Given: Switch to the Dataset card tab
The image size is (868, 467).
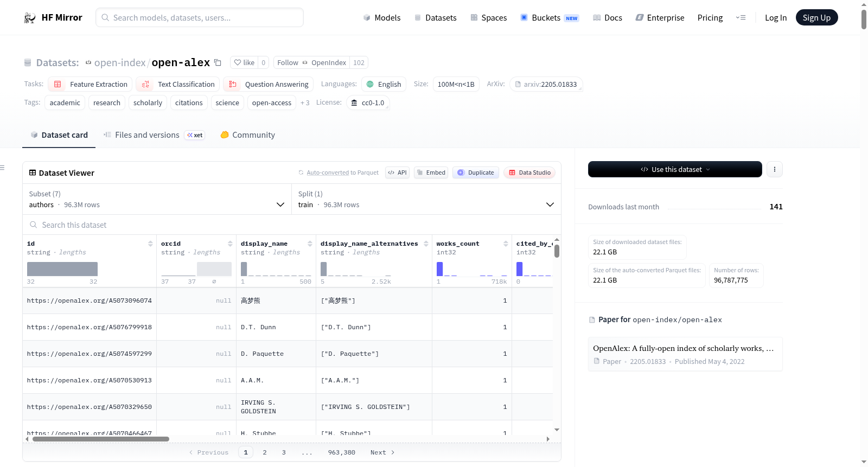Looking at the screenshot, I should (59, 135).
